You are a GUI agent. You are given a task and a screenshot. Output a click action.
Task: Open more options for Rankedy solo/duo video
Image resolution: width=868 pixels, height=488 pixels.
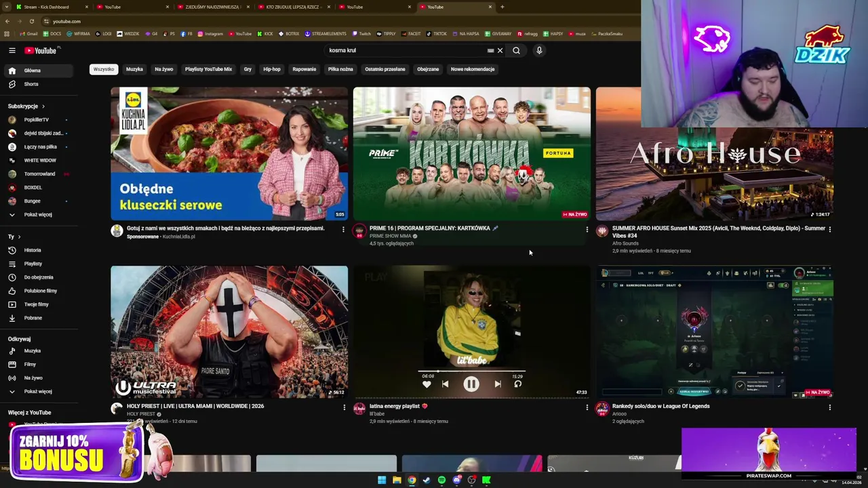(829, 407)
